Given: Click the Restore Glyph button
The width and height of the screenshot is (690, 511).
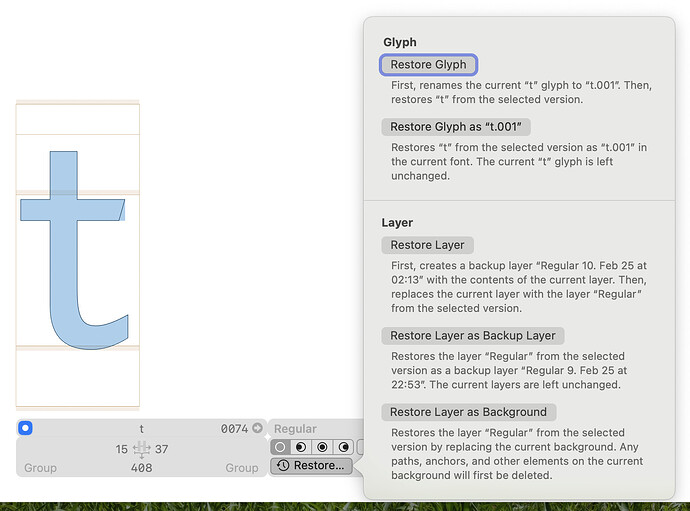Looking at the screenshot, I should pos(428,65).
